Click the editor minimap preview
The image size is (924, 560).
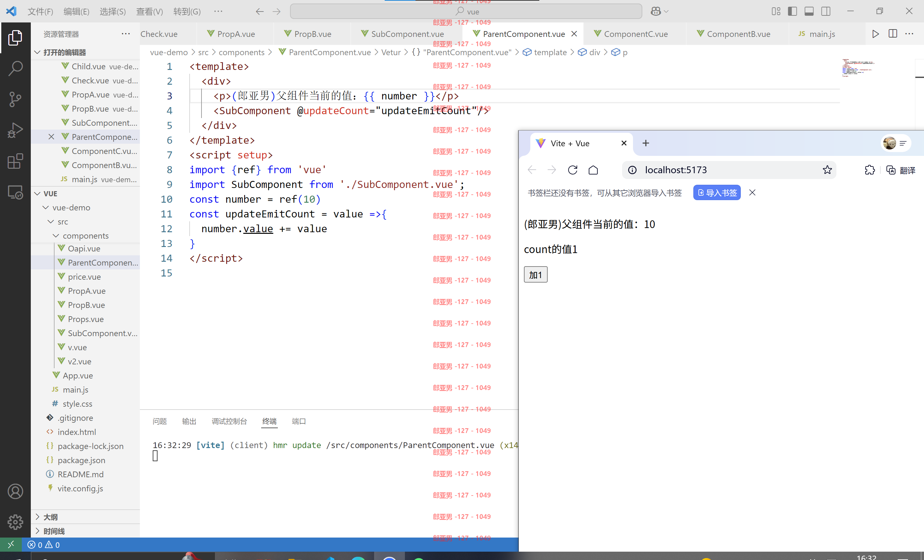[x=859, y=67]
